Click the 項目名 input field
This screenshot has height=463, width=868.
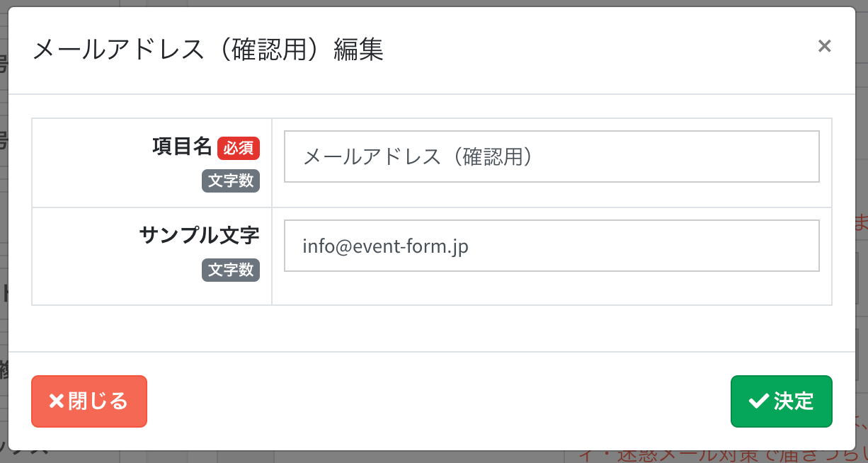point(552,156)
